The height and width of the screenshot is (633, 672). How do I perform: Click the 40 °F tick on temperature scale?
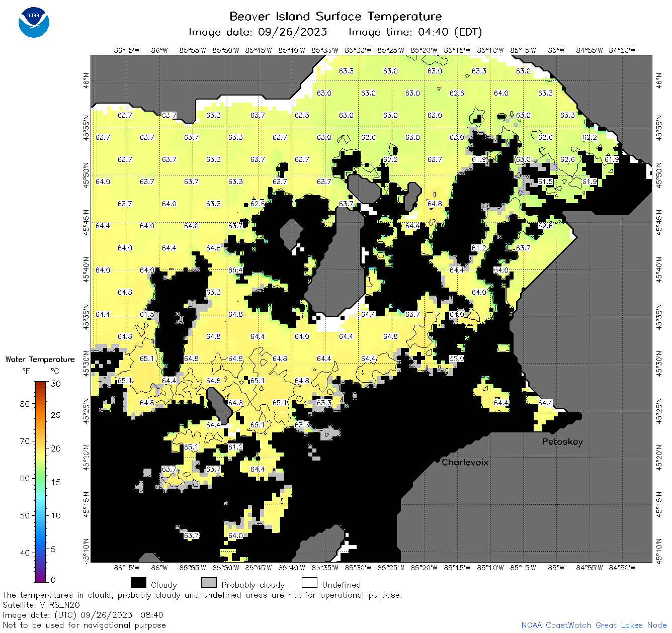point(25,553)
